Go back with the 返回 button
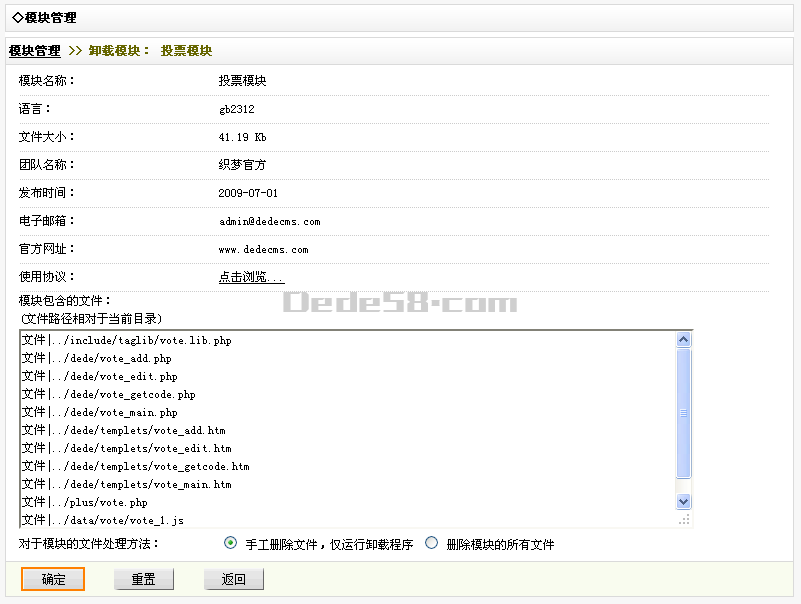Image resolution: width=801 pixels, height=604 pixels. (x=233, y=580)
